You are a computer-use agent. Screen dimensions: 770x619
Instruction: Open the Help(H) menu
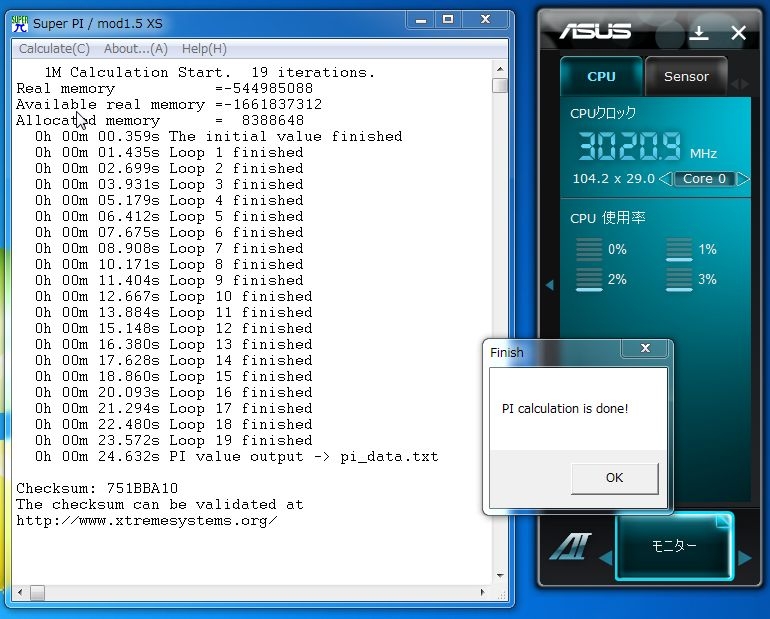204,49
